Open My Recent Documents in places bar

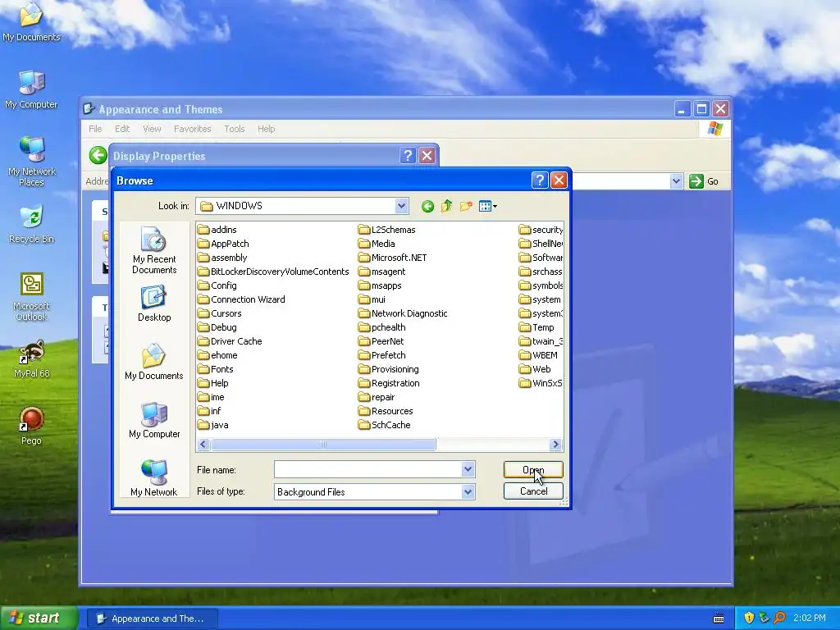pos(154,250)
